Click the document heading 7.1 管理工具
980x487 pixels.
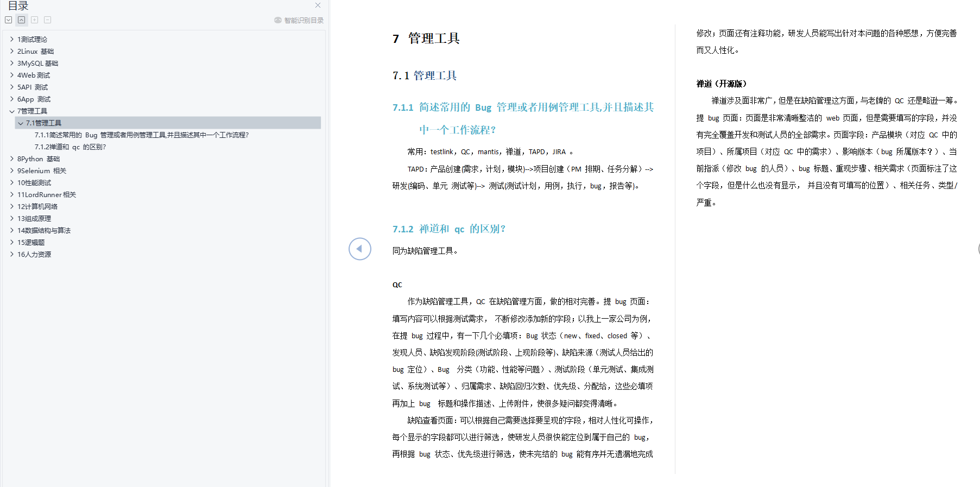(x=425, y=75)
